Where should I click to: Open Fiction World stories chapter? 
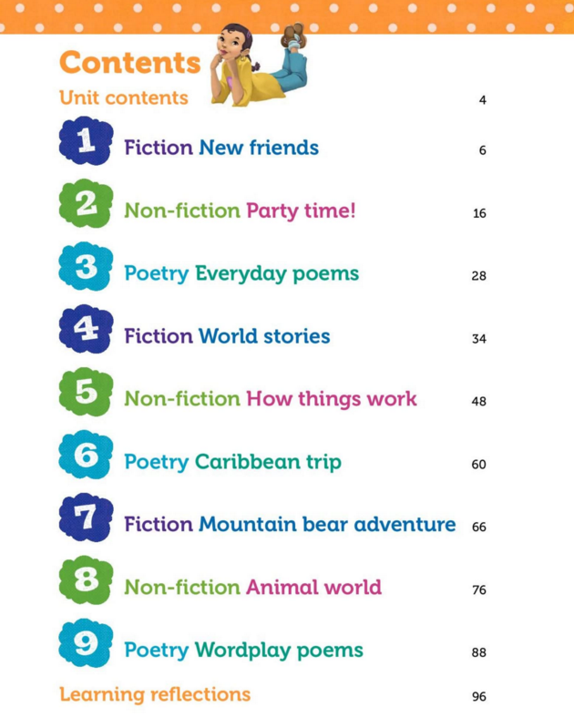[x=227, y=336]
